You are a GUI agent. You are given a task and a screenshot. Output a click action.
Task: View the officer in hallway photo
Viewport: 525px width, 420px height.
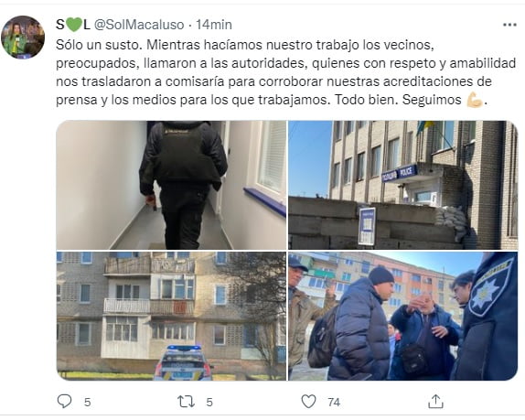(x=171, y=185)
